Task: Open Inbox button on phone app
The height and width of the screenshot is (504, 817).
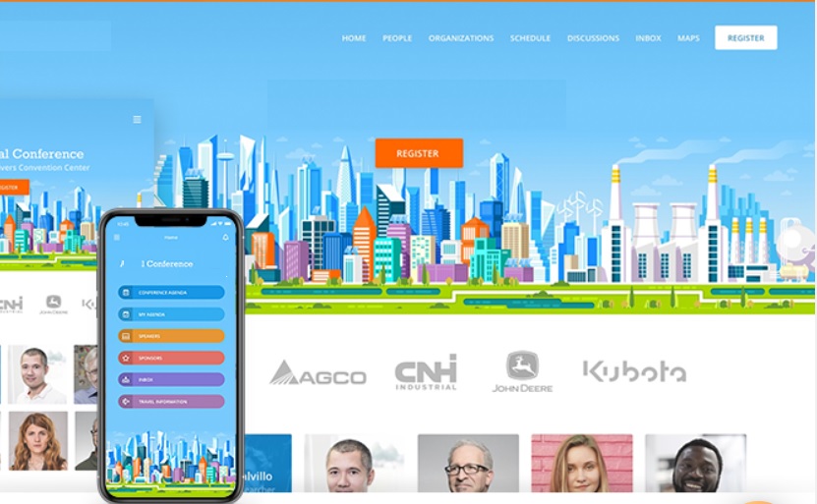Action: 171,379
